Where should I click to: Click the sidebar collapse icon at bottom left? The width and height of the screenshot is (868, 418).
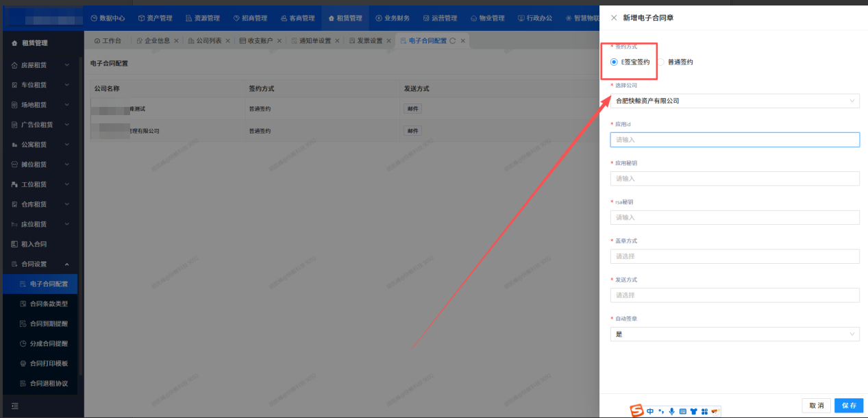14,406
